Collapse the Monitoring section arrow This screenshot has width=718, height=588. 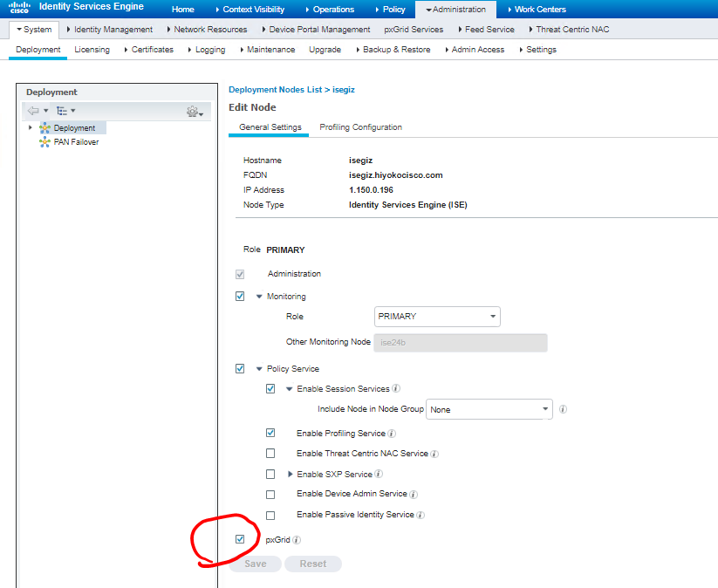coord(259,297)
